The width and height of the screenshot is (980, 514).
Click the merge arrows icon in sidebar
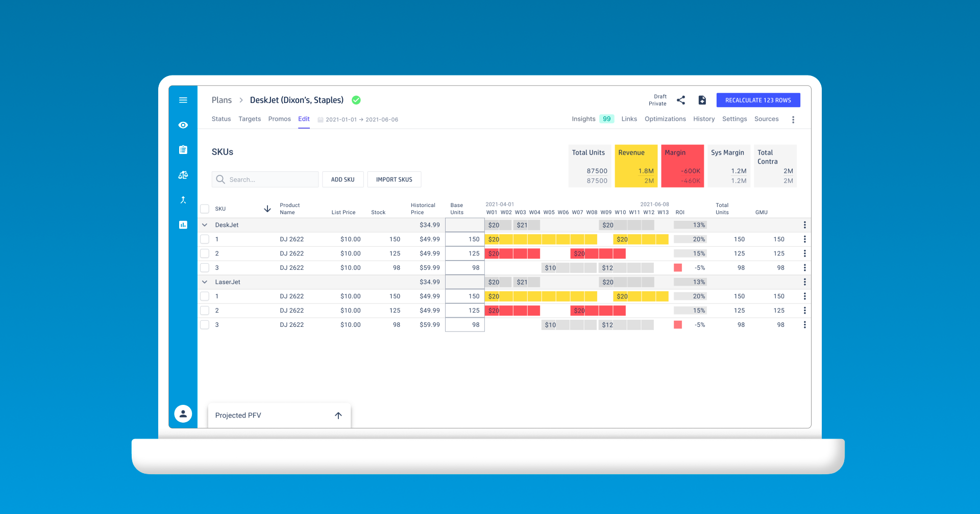[x=183, y=200]
